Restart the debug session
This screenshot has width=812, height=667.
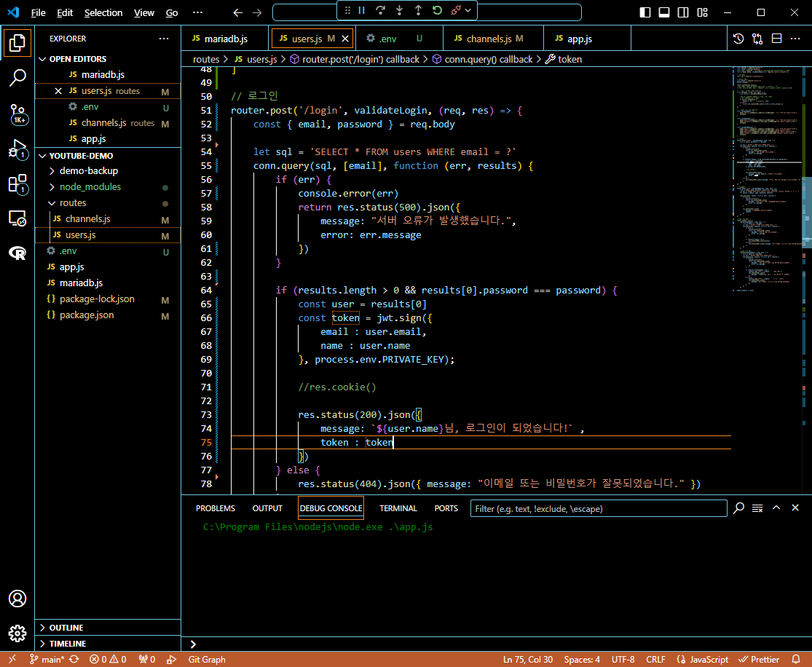click(x=437, y=10)
